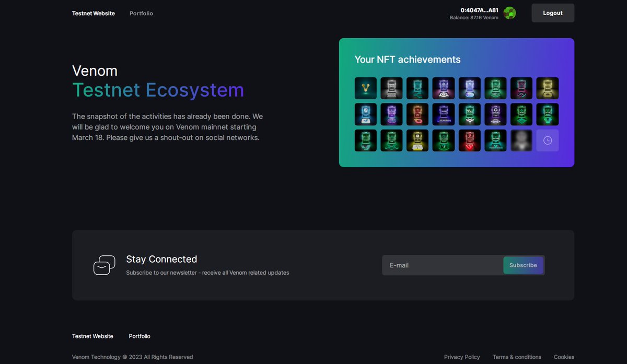This screenshot has width=627, height=364.
Task: Click the Logout button
Action: tap(553, 13)
